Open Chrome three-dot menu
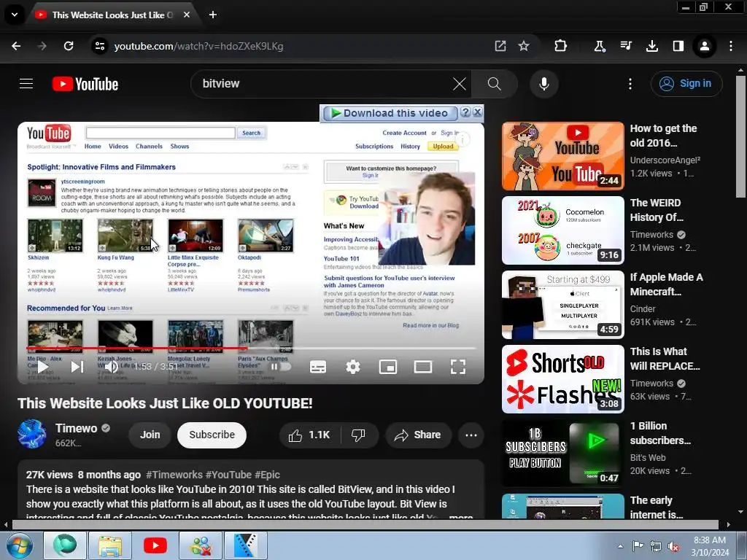The width and height of the screenshot is (747, 560). coord(731,46)
